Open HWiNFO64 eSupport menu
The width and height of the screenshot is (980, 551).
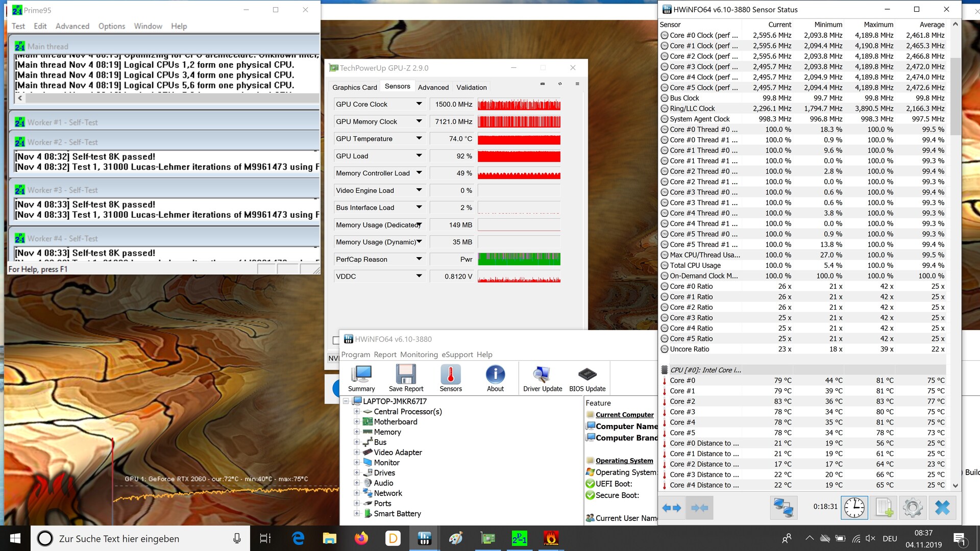(x=458, y=355)
